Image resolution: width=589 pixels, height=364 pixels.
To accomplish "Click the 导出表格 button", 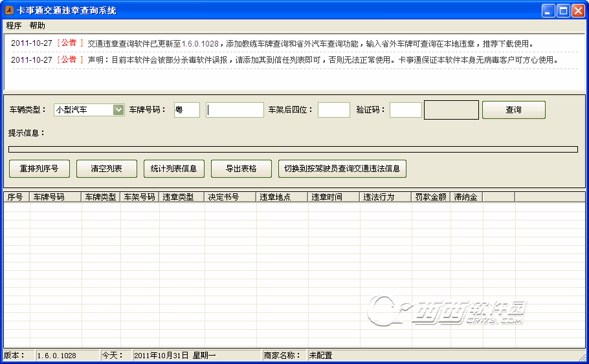I will point(241,169).
